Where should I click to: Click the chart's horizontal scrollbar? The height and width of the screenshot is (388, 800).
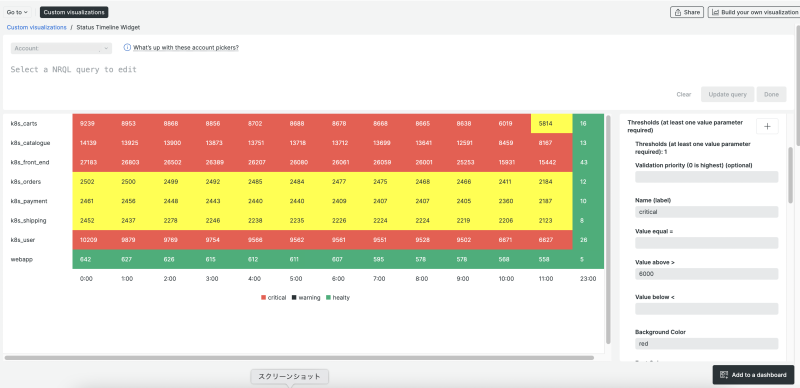(x=299, y=358)
